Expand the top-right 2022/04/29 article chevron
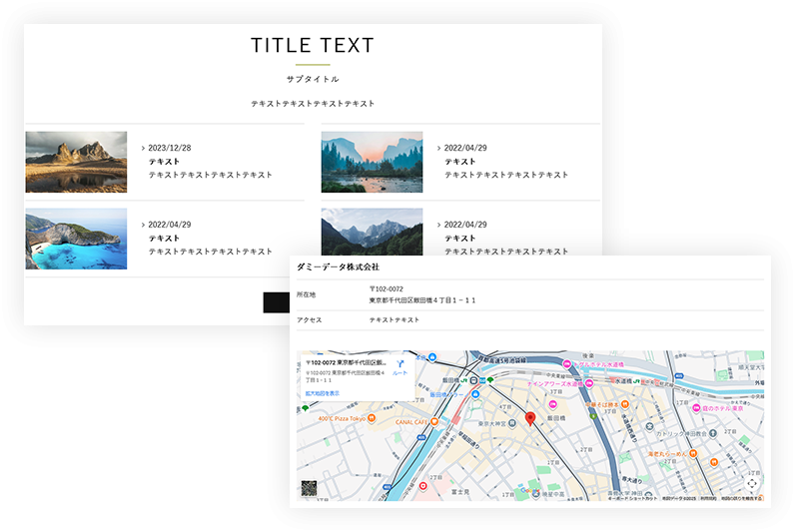 click(438, 149)
